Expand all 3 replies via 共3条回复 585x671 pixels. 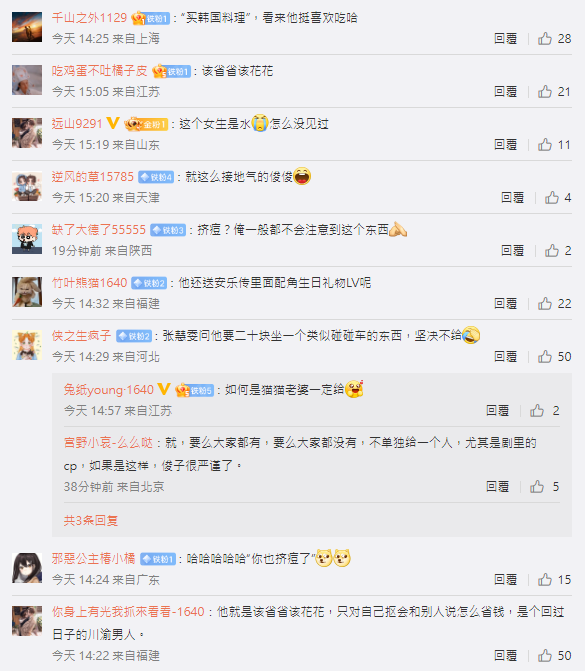91,520
